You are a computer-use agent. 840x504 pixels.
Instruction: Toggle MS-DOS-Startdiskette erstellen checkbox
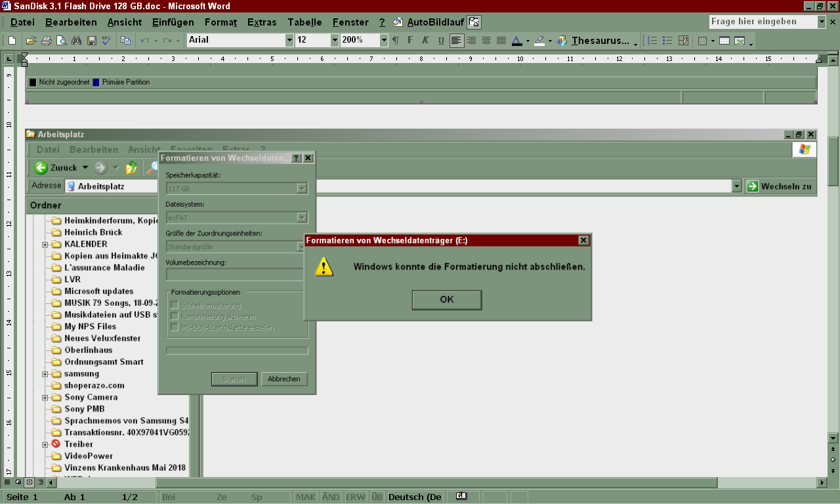pos(175,327)
